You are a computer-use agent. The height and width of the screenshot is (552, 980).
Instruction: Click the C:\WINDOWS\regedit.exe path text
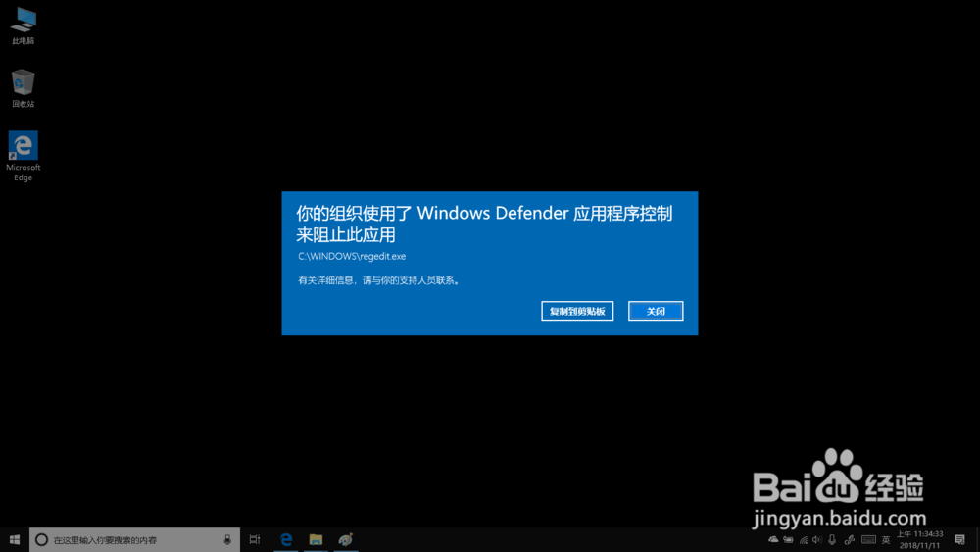click(352, 256)
